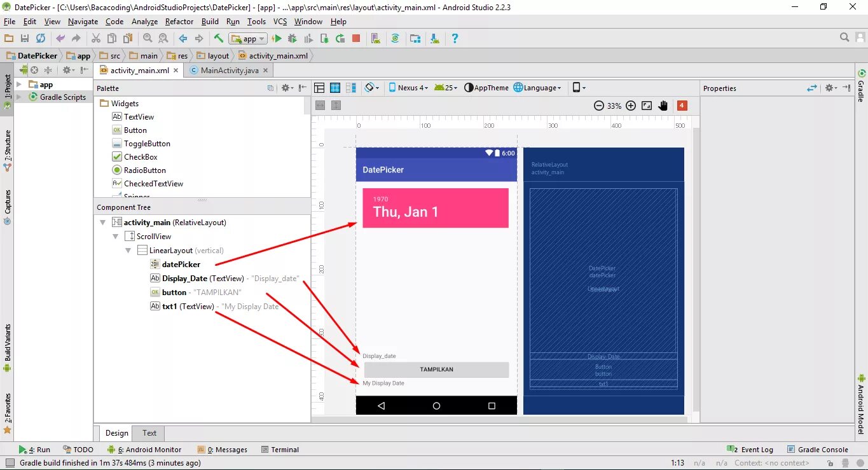Open the Analyze menu
This screenshot has width=868, height=470.
click(x=144, y=21)
